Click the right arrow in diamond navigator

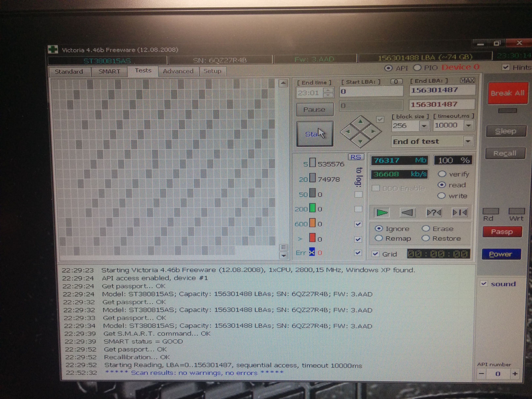[x=373, y=131]
